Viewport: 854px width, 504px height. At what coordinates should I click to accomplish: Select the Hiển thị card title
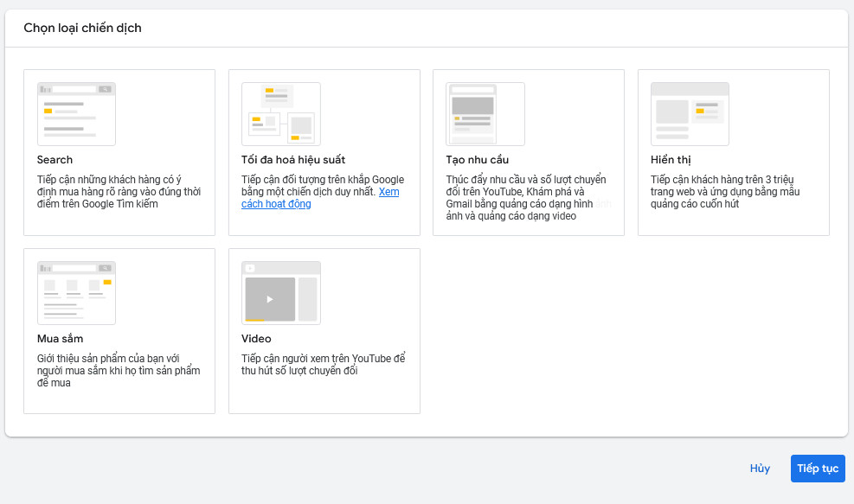671,160
